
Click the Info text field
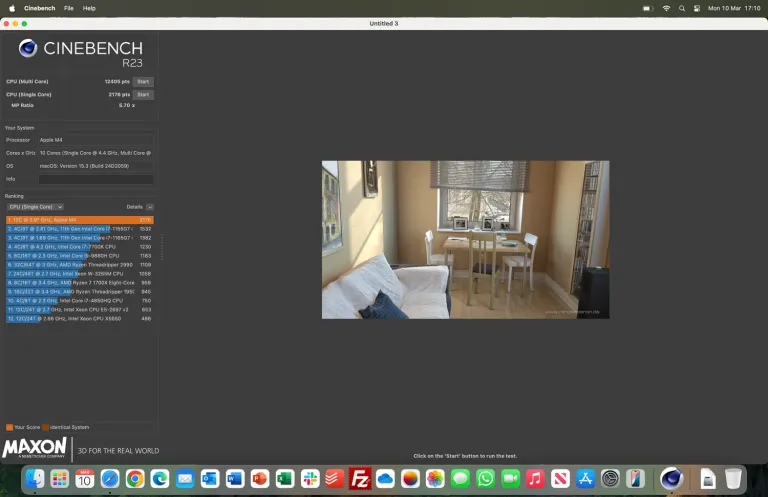tap(95, 179)
